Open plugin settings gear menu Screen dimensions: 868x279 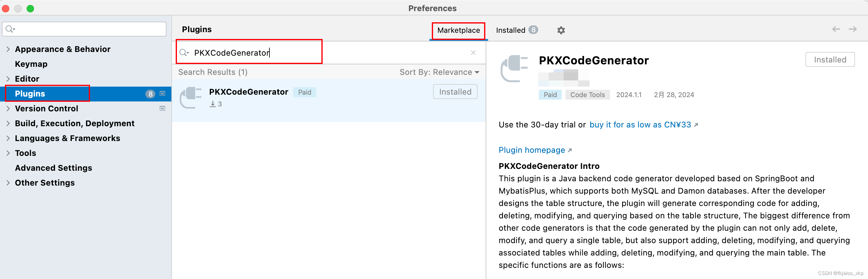click(561, 30)
